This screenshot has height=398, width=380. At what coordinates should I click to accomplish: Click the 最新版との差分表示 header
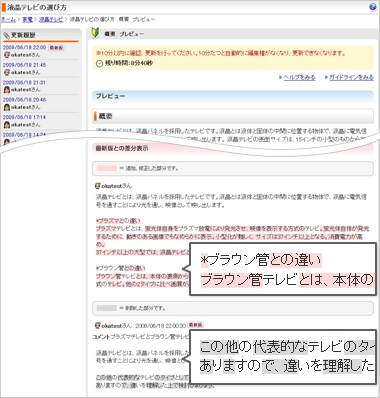pyautogui.click(x=233, y=149)
